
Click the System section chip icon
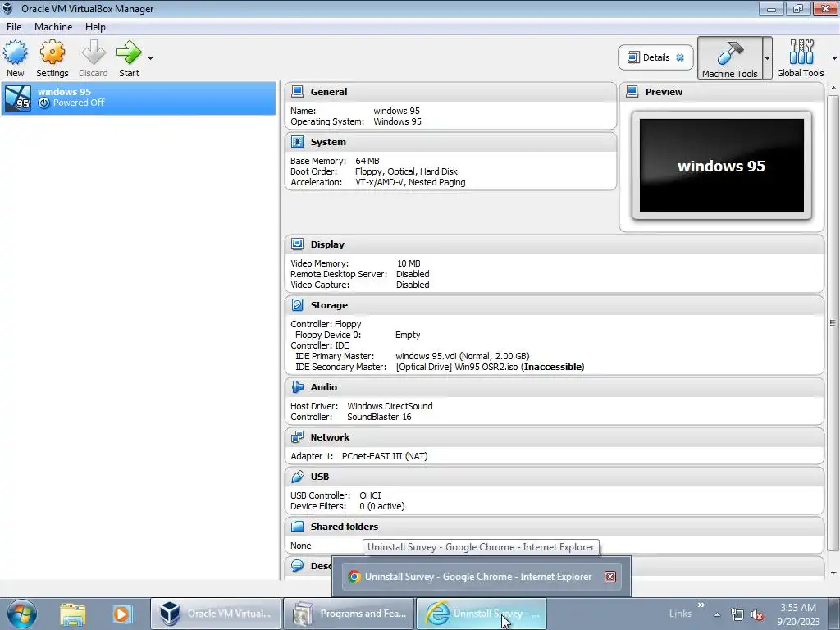pyautogui.click(x=297, y=142)
